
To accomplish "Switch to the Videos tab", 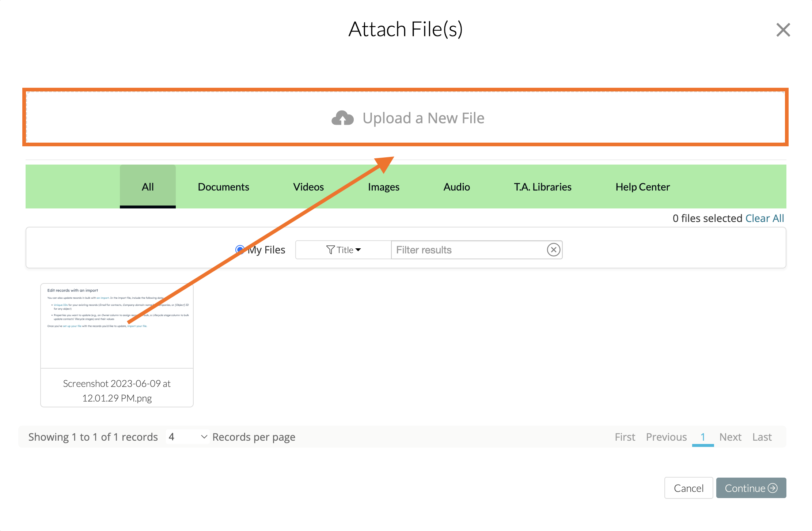I will click(308, 187).
